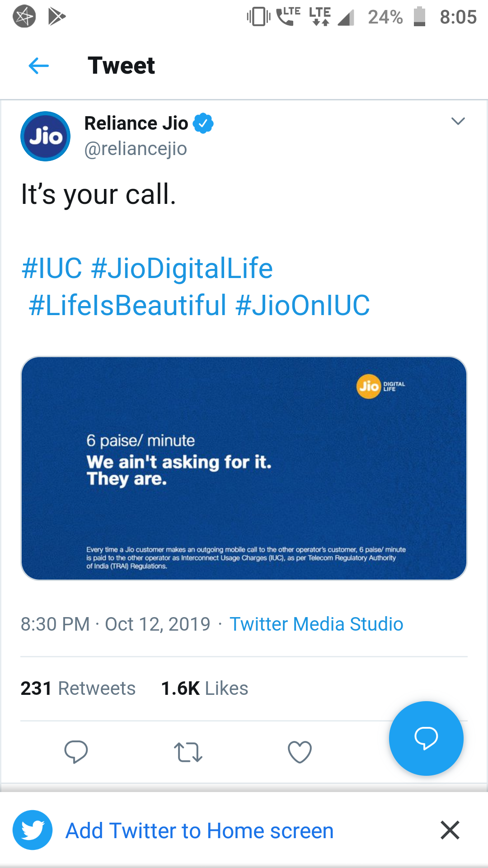Tap the back arrow icon
Image resolution: width=488 pixels, height=868 pixels.
tap(38, 66)
